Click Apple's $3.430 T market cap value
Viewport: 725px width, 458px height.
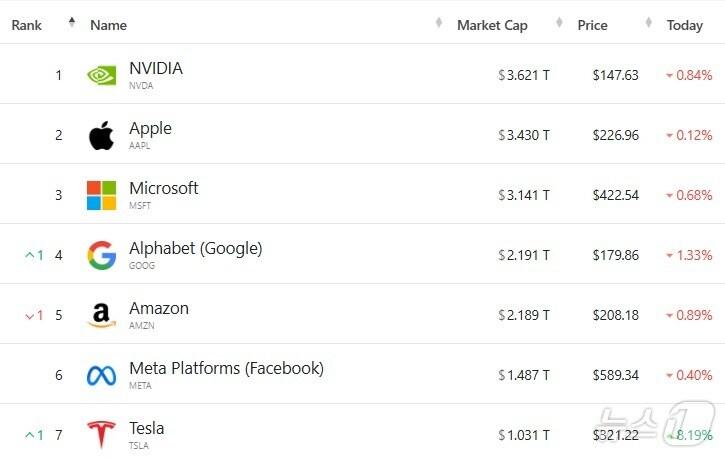524,135
